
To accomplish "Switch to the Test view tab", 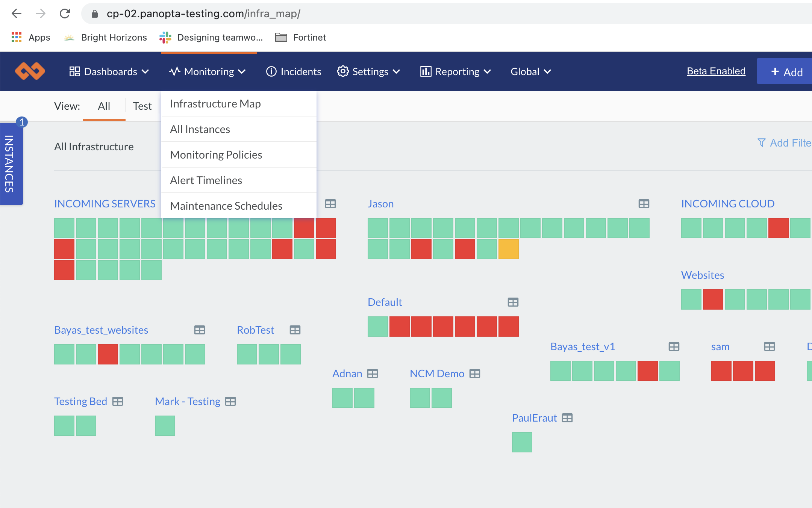I will pos(142,106).
